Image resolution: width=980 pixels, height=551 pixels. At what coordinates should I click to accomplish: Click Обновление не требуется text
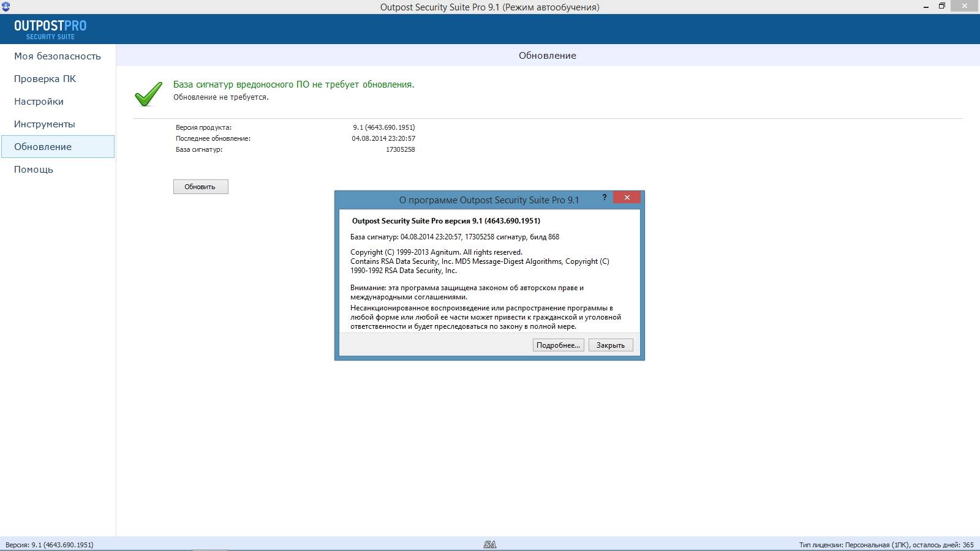pyautogui.click(x=221, y=97)
